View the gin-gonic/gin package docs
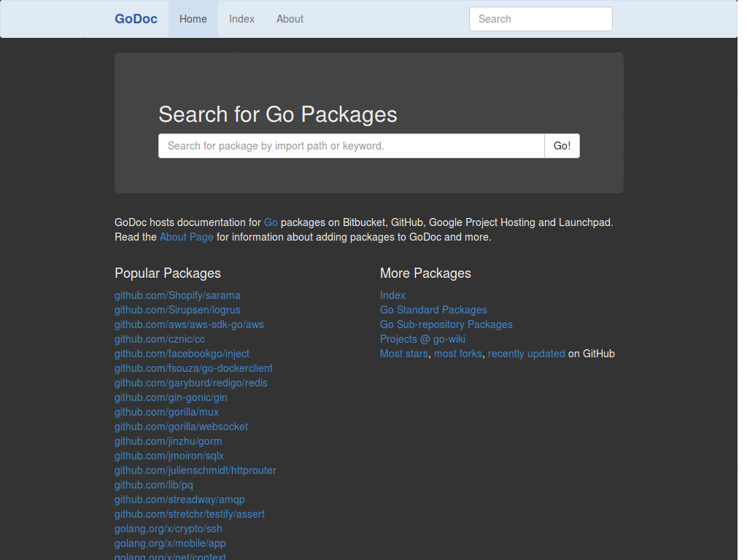Viewport: 747px width, 560px height. point(171,397)
